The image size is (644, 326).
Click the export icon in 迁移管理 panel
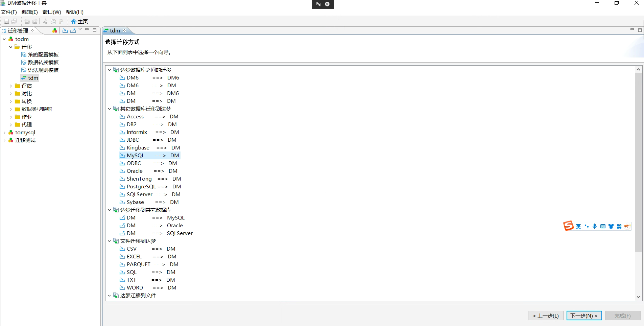73,30
